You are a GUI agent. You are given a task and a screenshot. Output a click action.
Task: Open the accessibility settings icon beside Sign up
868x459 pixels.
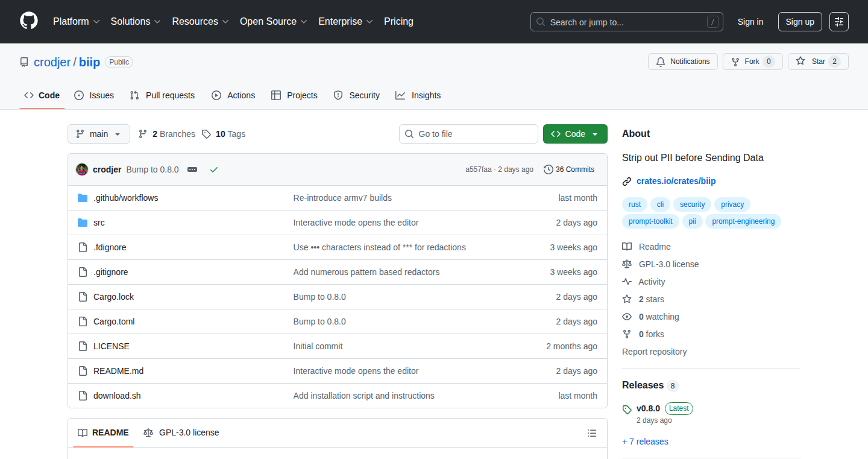(839, 22)
